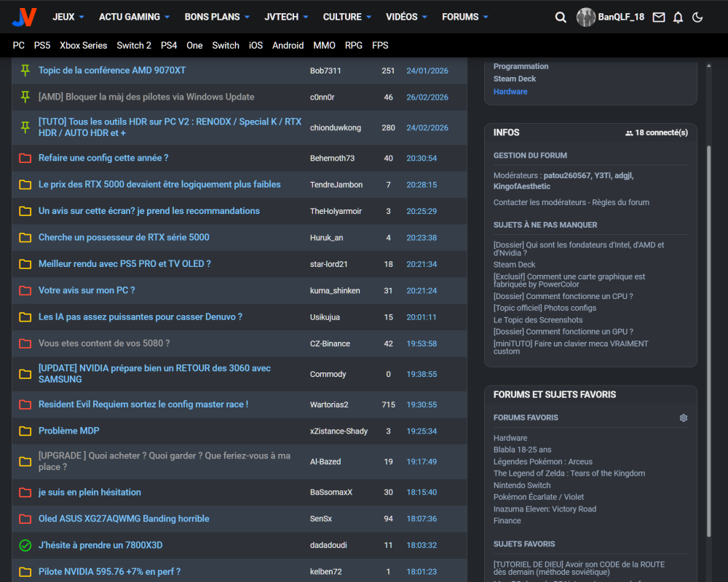The height and width of the screenshot is (582, 728).
Task: Toggle dark mode with the moon icon
Action: (x=697, y=17)
